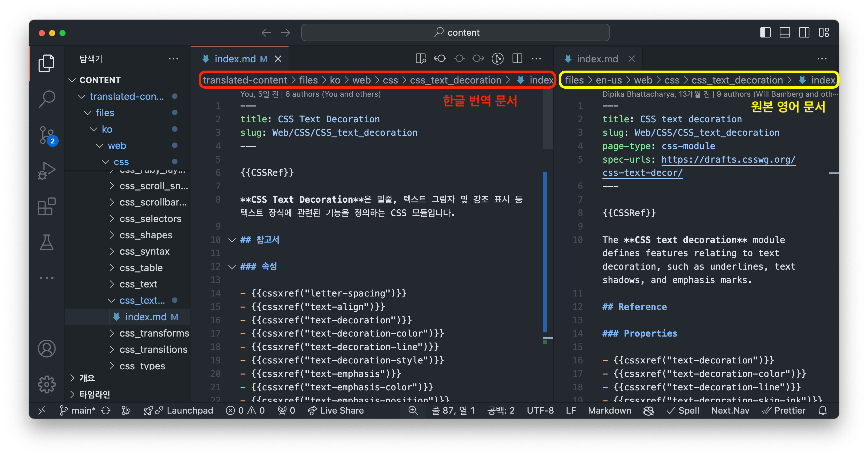Open the Search view icon
868x457 pixels.
point(47,99)
